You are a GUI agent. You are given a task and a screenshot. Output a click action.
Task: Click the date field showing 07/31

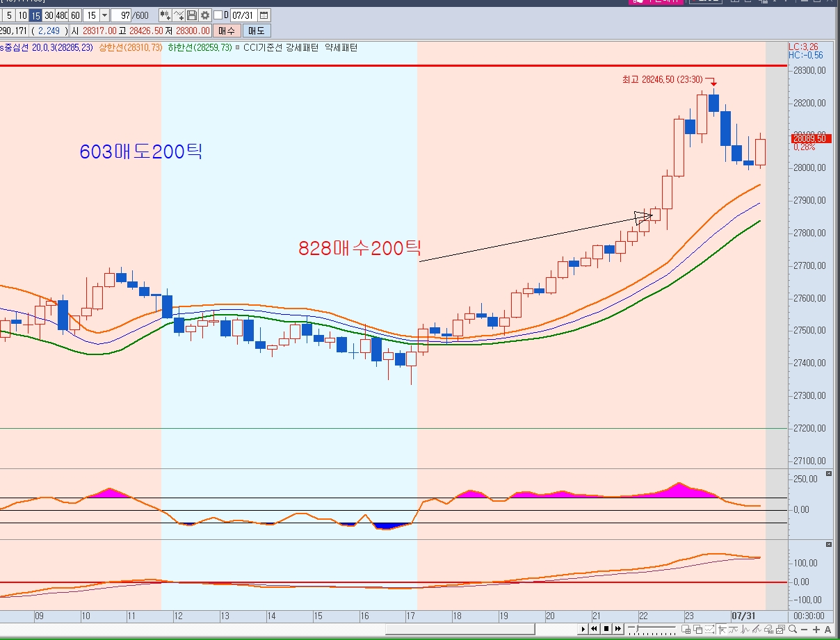244,15
